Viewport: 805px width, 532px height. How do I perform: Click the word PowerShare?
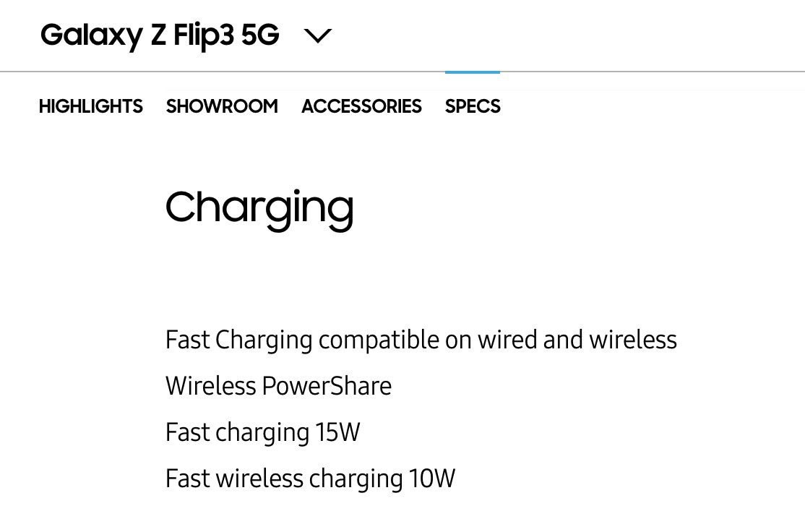[x=327, y=386]
